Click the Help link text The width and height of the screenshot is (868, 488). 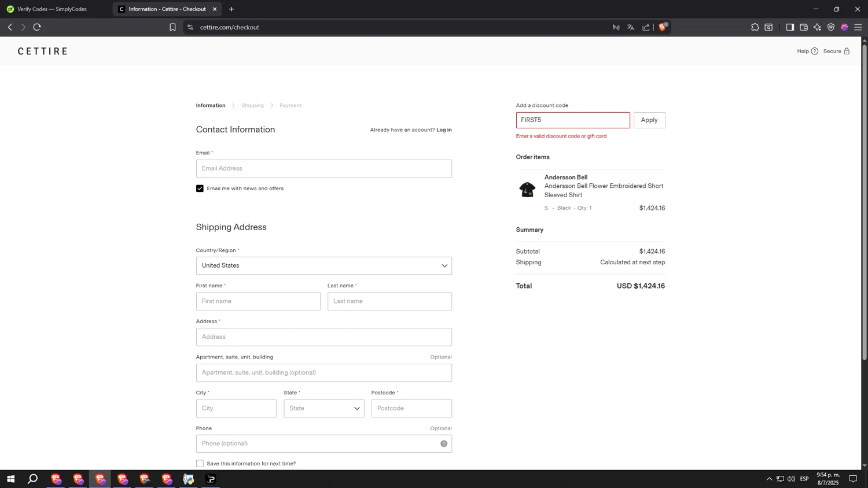click(x=803, y=51)
